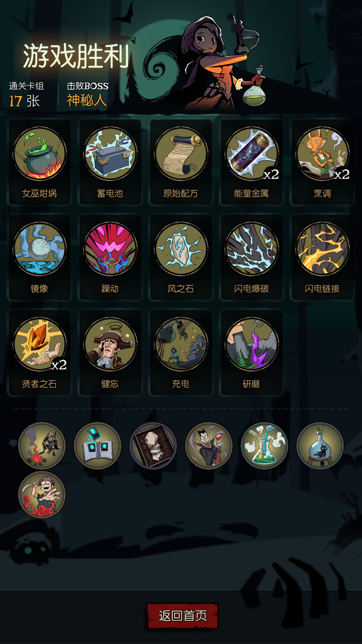Select the bottled black bird relic
The width and height of the screenshot is (362, 644).
tap(320, 446)
